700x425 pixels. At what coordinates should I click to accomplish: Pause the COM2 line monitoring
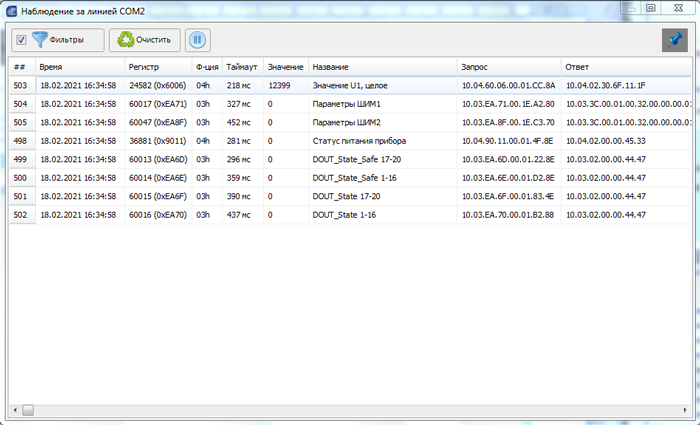click(198, 41)
